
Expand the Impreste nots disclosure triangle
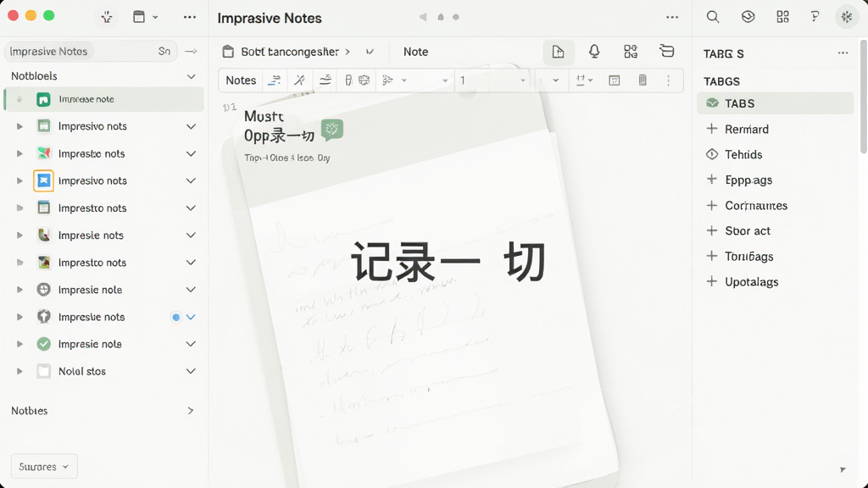(19, 154)
